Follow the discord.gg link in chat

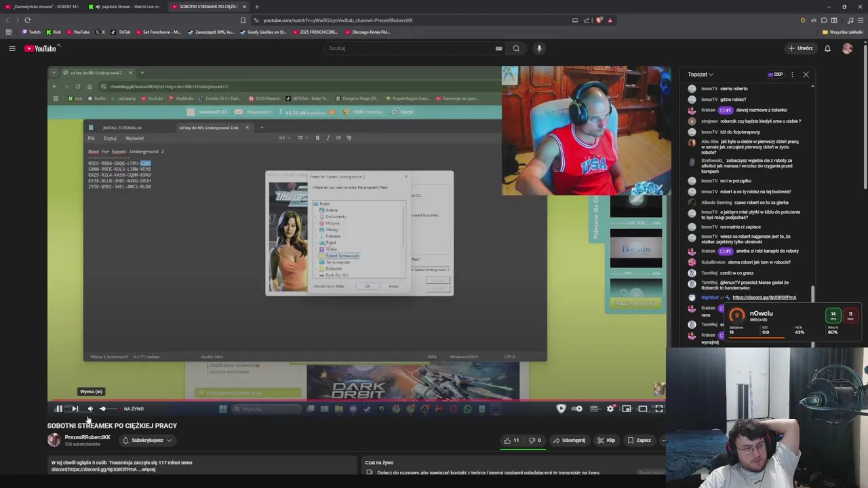tap(764, 298)
